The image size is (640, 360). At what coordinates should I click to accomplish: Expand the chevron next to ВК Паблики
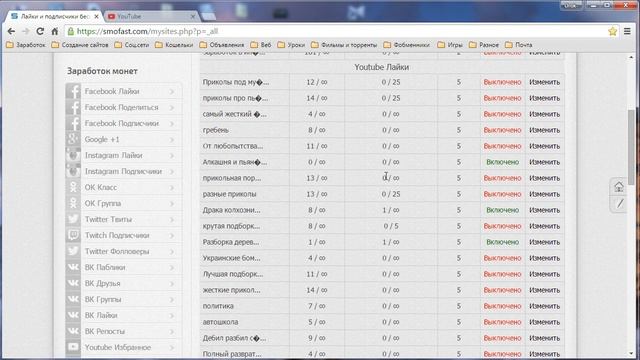(x=172, y=267)
